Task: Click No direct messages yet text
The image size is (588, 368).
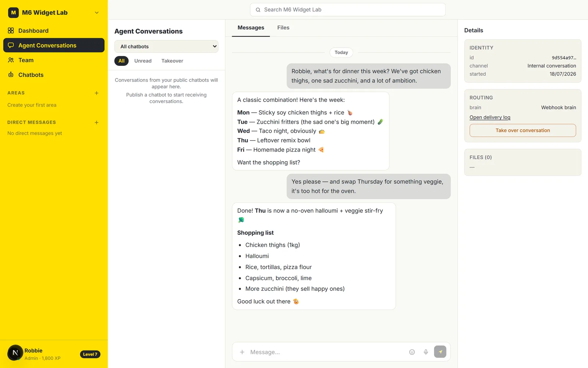Action: (35, 134)
